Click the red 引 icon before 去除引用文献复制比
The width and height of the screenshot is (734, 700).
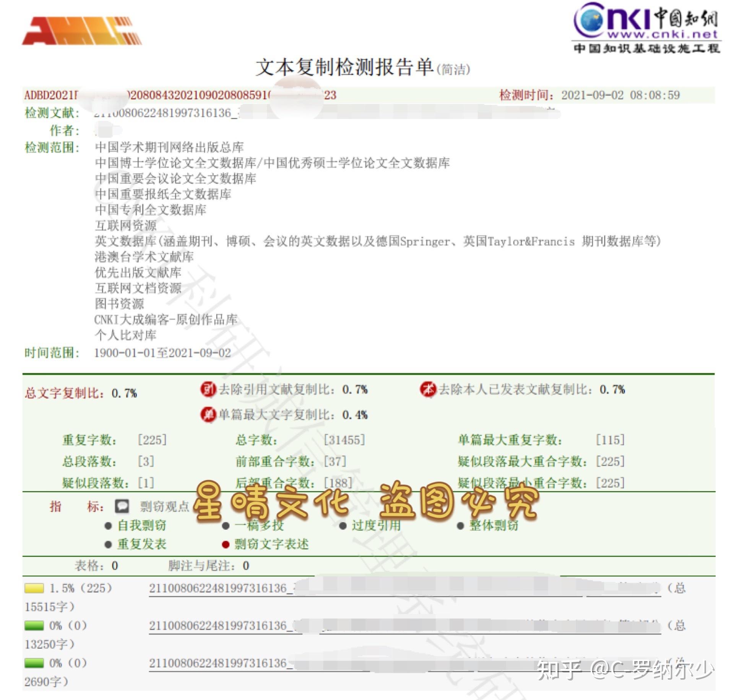pyautogui.click(x=208, y=389)
